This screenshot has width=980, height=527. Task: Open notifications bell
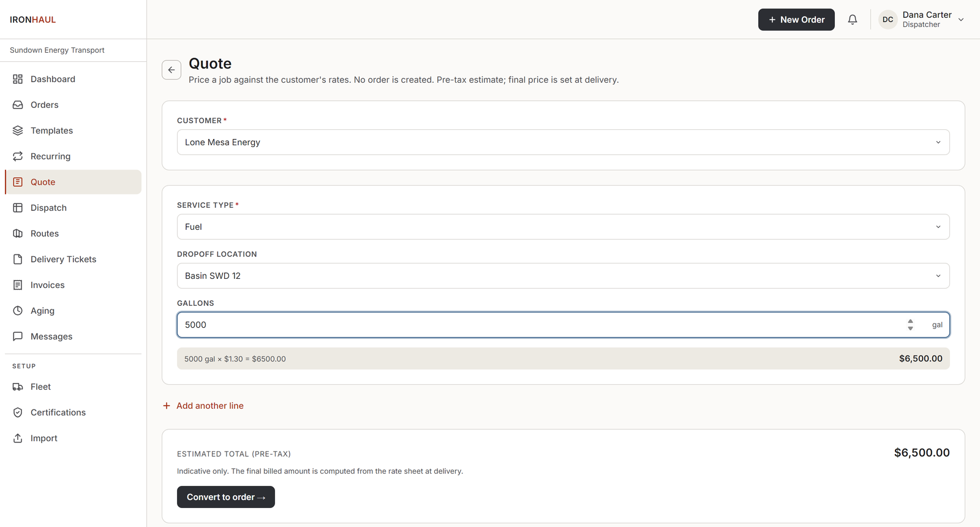tap(853, 20)
